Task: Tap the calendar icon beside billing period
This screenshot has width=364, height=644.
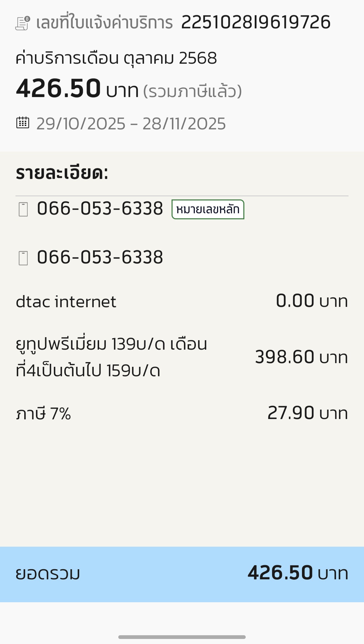Action: coord(23,123)
